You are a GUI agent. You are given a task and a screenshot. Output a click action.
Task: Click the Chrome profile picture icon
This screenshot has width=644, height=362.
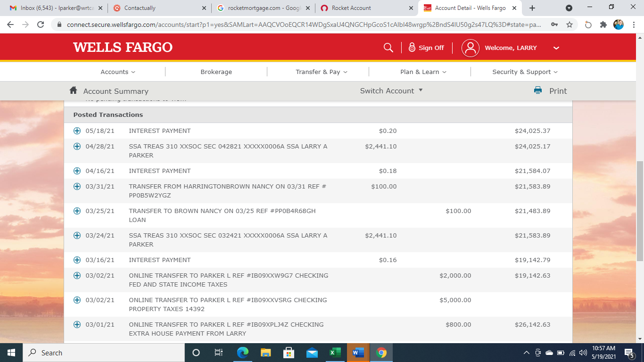point(619,25)
